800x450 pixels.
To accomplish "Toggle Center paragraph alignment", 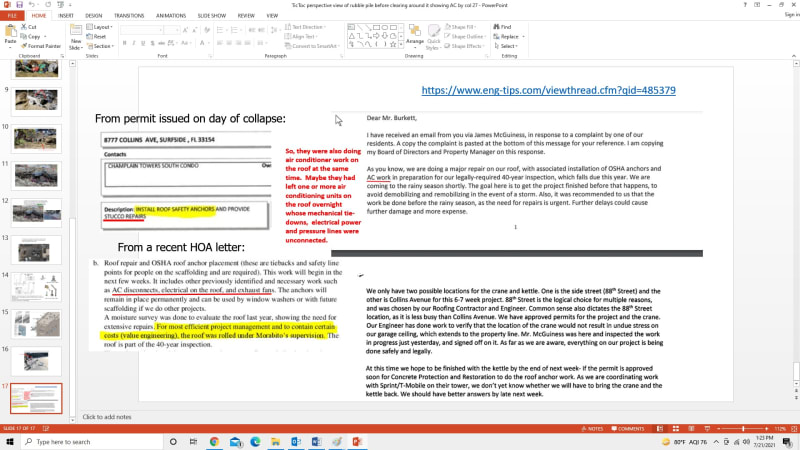I will 229,43.
